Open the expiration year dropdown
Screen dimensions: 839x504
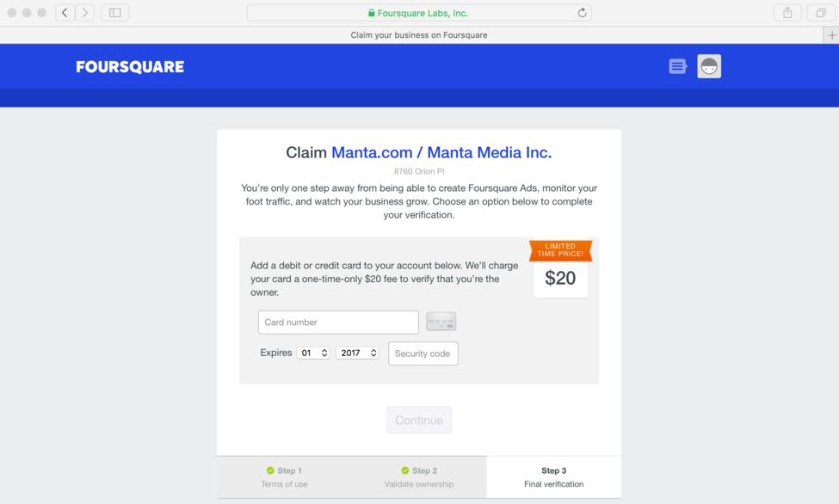click(x=357, y=353)
